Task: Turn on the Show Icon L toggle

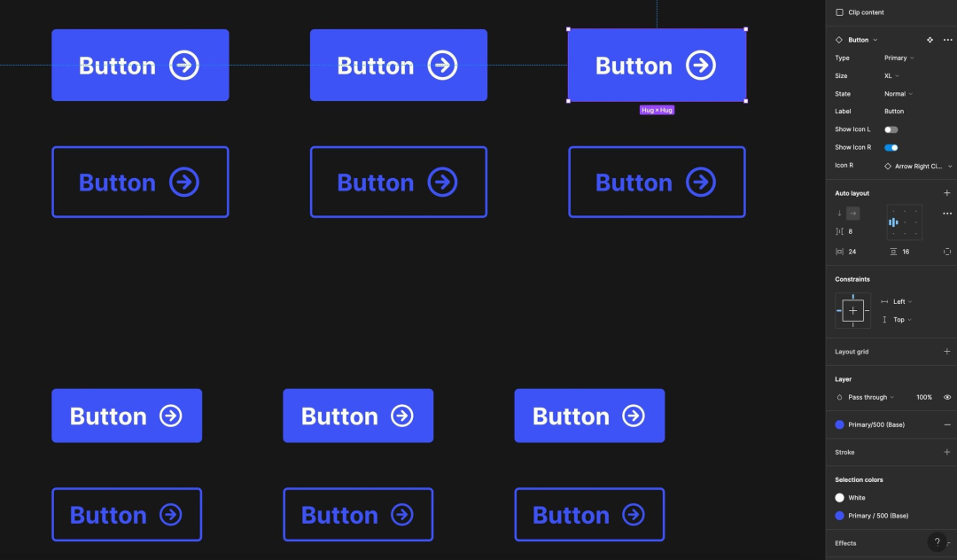Action: (891, 129)
